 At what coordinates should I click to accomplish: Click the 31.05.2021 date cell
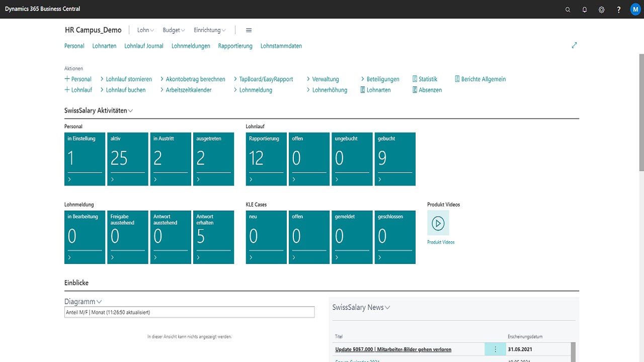pyautogui.click(x=520, y=349)
